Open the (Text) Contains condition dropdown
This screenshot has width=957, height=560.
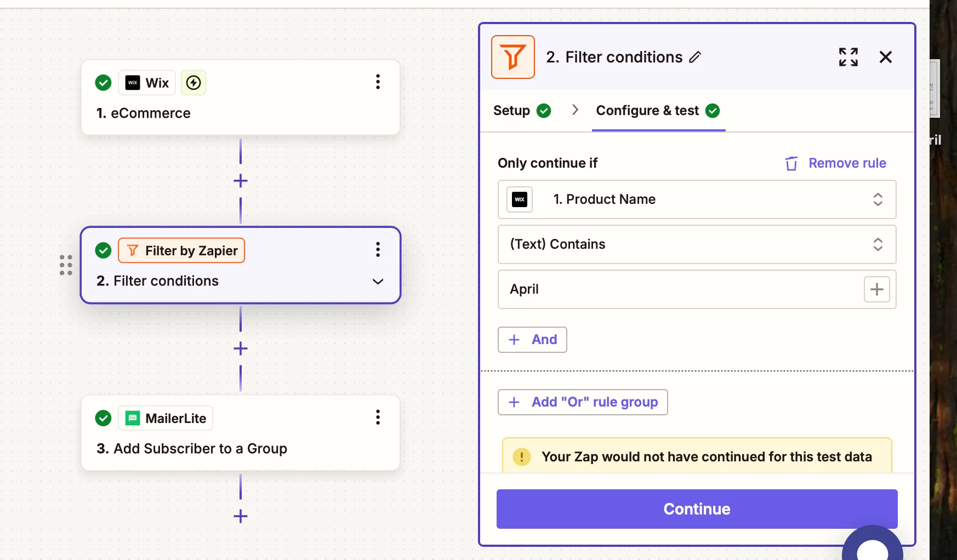697,244
